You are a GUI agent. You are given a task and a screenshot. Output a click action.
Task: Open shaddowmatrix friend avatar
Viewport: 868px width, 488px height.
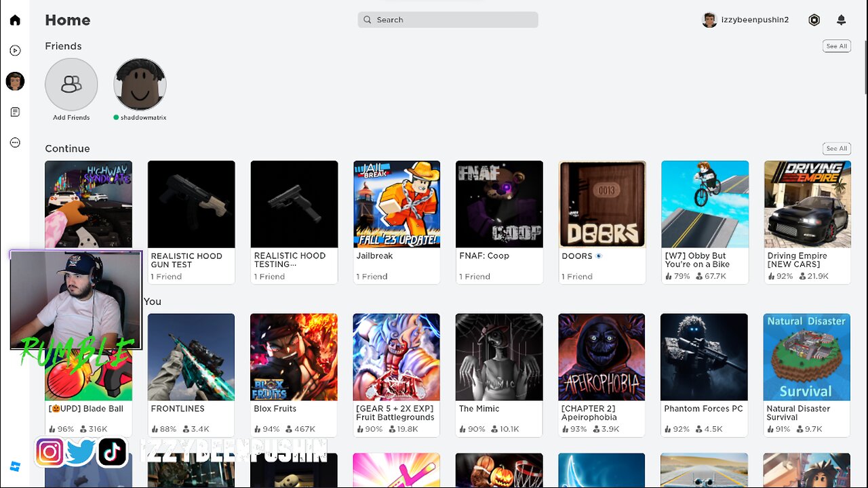click(x=140, y=84)
